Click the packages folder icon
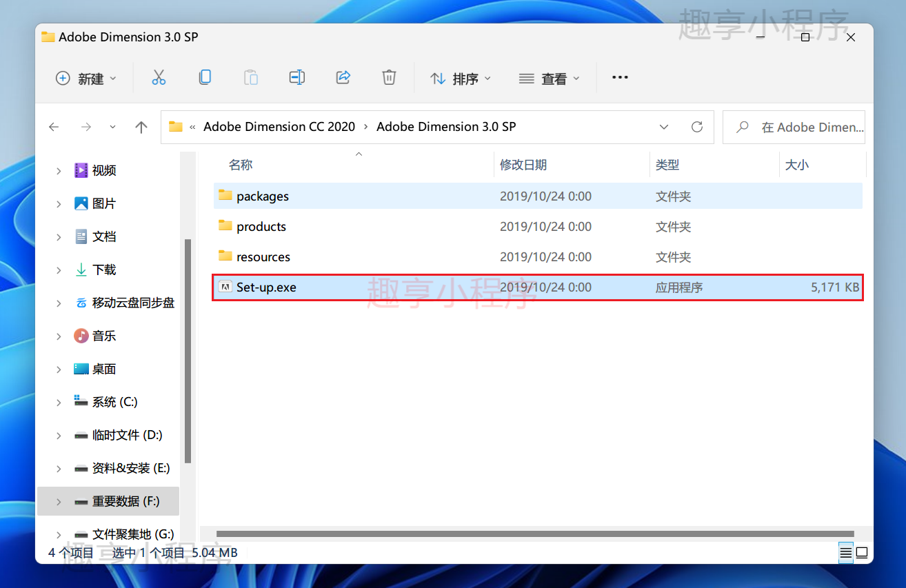The width and height of the screenshot is (906, 588). tap(225, 195)
